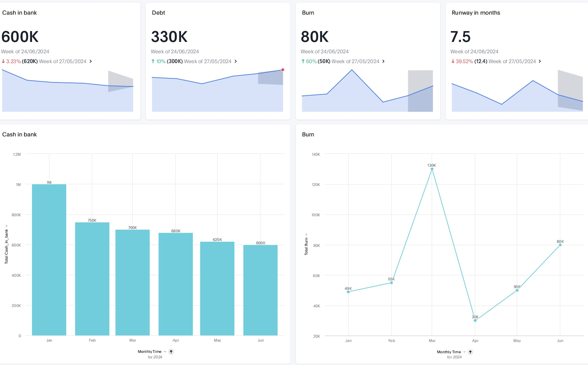Click the green up arrow beside 60%
The image size is (588, 365).
point(303,61)
